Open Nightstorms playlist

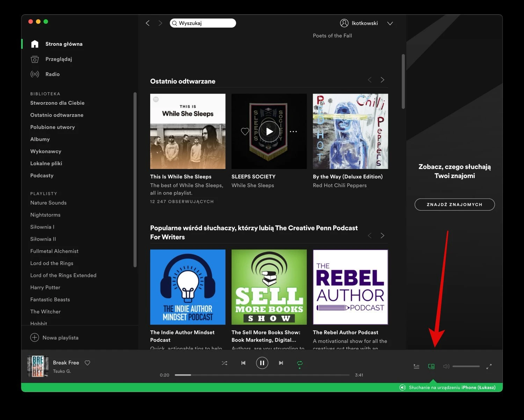pyautogui.click(x=45, y=215)
